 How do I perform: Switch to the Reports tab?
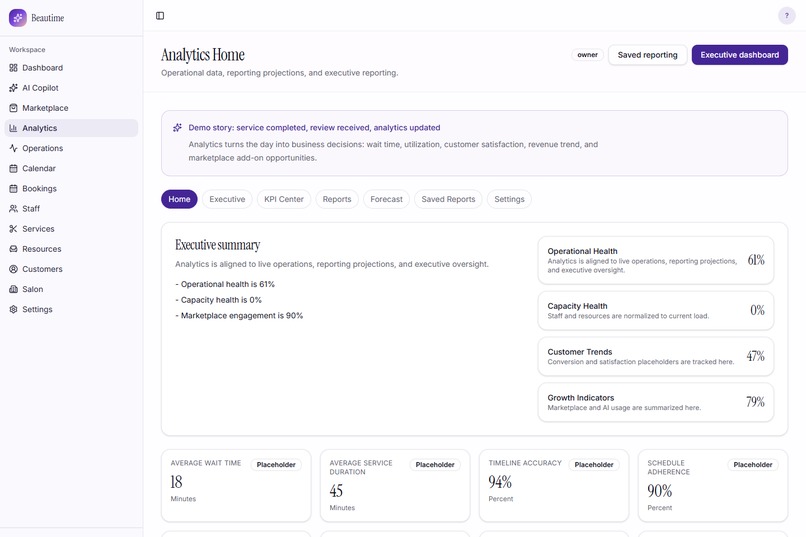[337, 199]
